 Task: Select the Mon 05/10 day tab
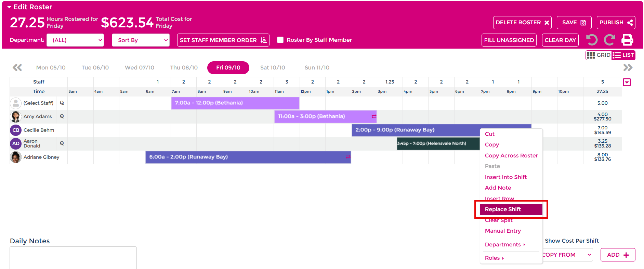click(x=51, y=67)
